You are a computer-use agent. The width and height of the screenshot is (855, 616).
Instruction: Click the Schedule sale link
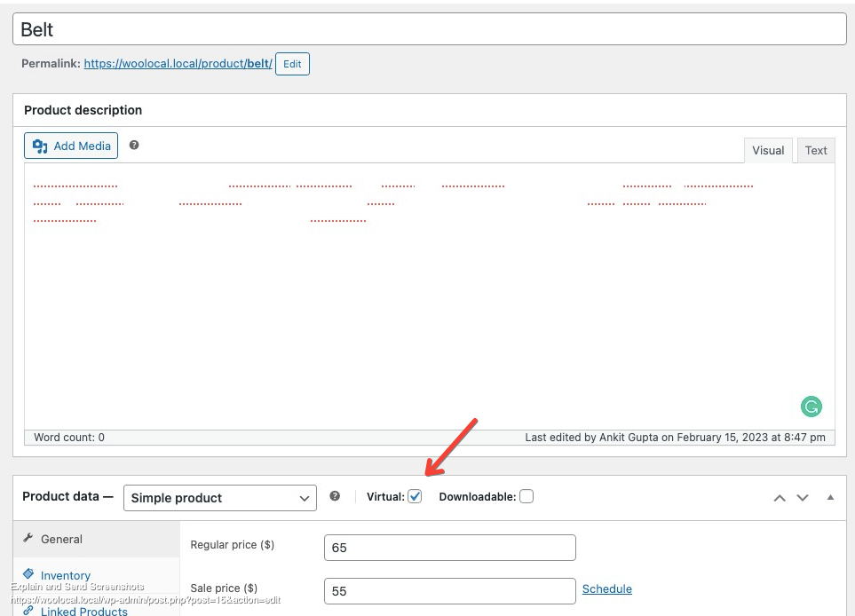[607, 588]
